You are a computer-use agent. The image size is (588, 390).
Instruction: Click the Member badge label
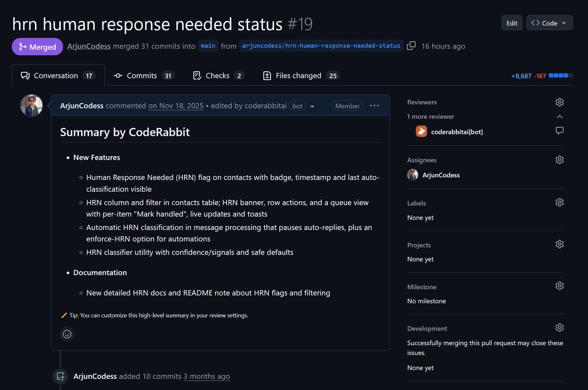(347, 106)
